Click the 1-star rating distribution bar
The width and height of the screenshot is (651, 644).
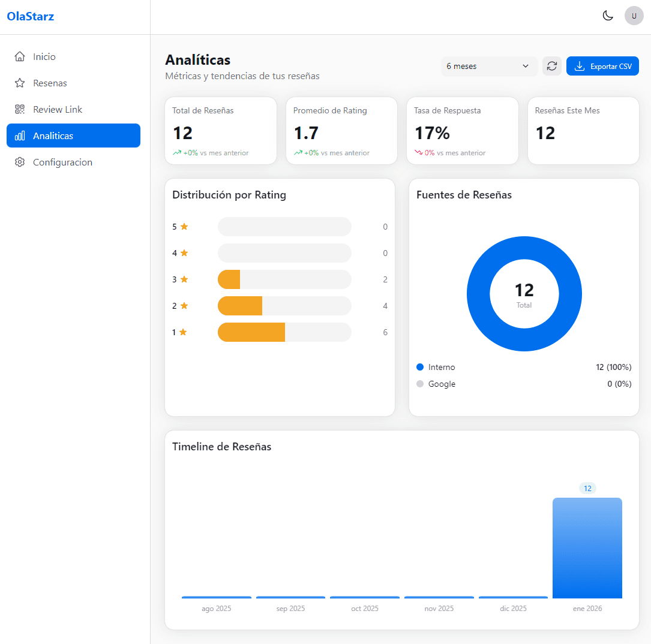(x=252, y=332)
